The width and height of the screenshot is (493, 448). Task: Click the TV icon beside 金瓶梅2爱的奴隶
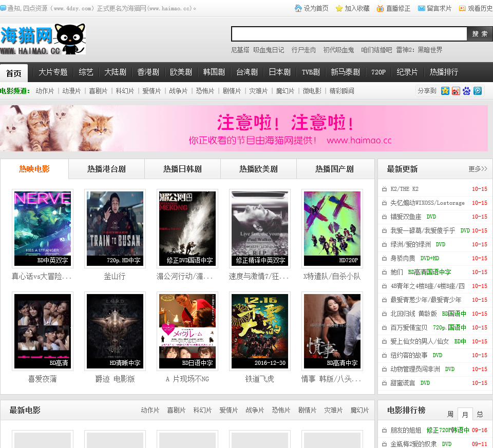coord(384,444)
